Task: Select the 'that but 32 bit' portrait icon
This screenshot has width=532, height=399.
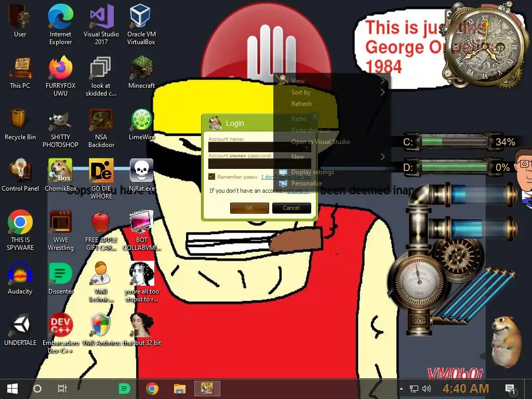Action: pyautogui.click(x=141, y=330)
